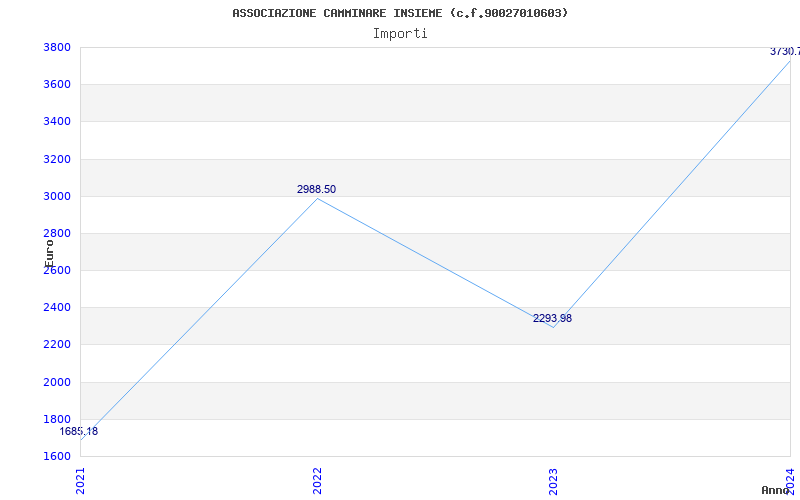The width and height of the screenshot is (800, 500).
Task: Click the 2024 x-axis year label
Action: [790, 481]
